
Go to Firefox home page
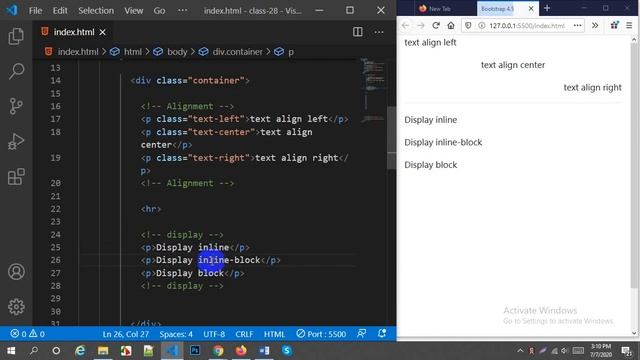451,25
